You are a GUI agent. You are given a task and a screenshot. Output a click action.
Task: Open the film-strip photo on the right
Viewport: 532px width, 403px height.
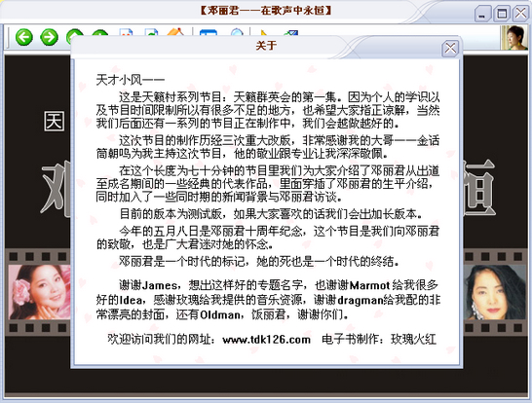(495, 292)
